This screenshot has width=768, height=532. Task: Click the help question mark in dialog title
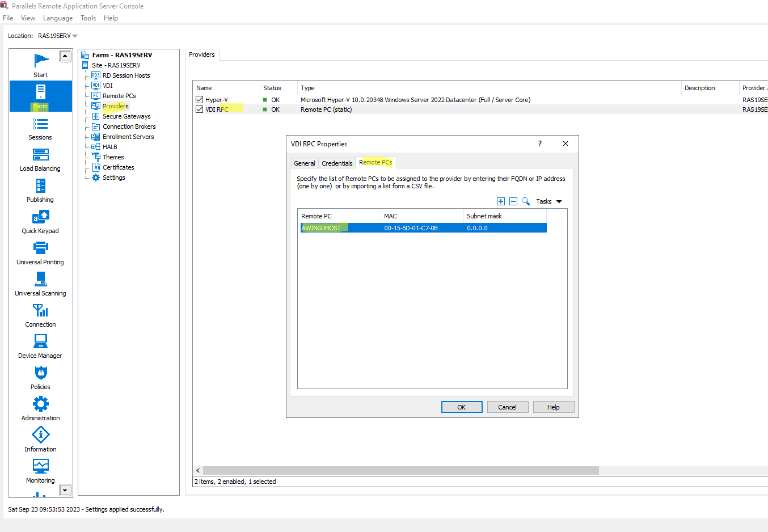[x=540, y=143]
